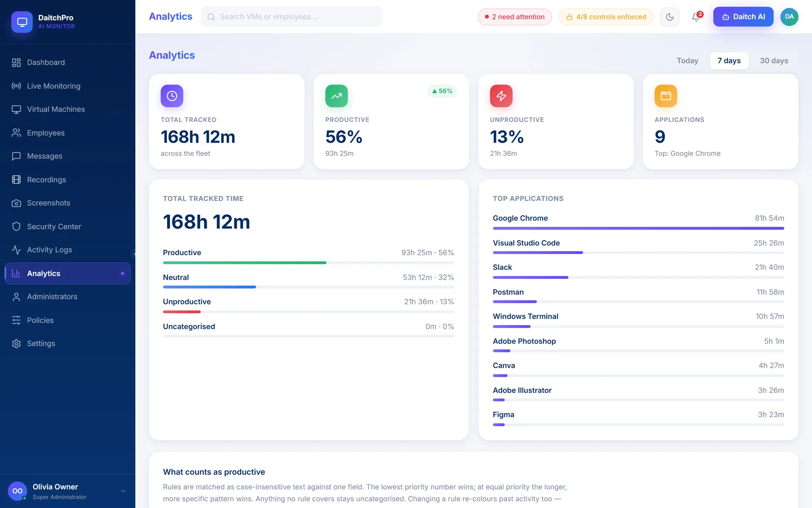The height and width of the screenshot is (508, 812).
Task: Select the 7 days tab
Action: 729,60
